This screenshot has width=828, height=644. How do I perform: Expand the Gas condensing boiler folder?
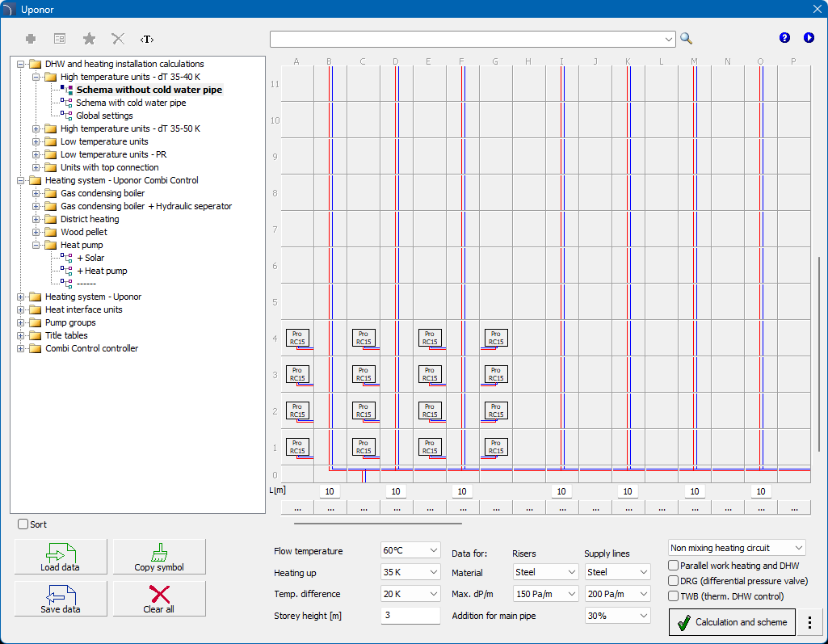36,193
